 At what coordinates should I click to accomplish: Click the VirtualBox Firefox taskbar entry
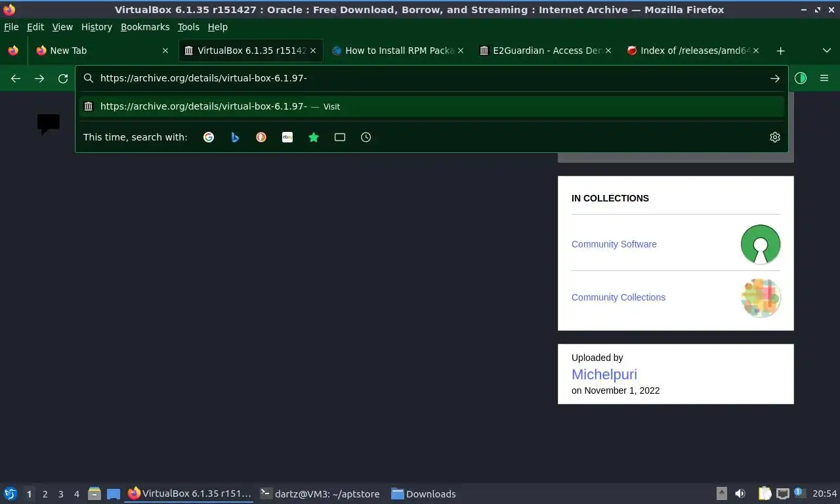(190, 493)
